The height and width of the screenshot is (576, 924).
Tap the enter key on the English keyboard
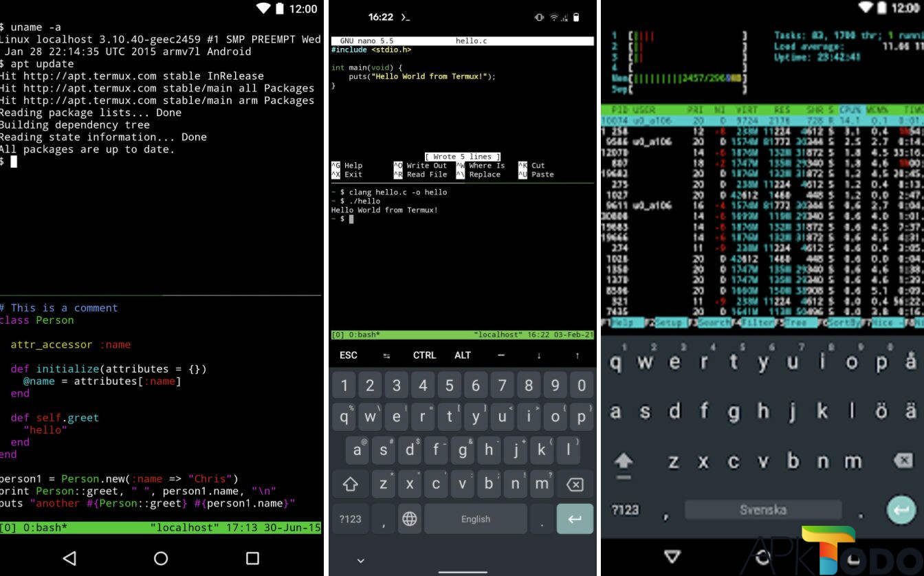coord(575,519)
